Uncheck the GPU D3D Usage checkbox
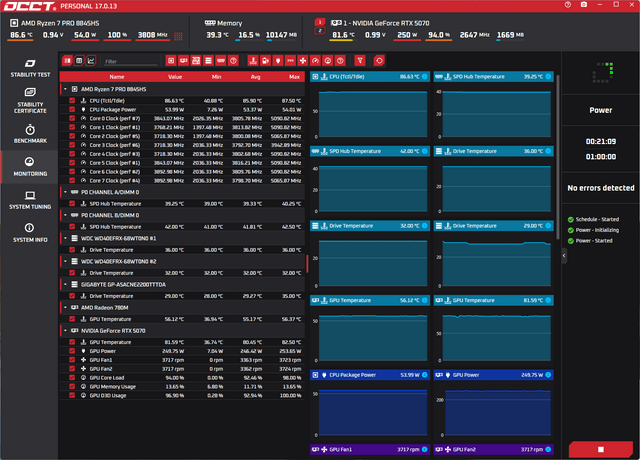 point(72,396)
